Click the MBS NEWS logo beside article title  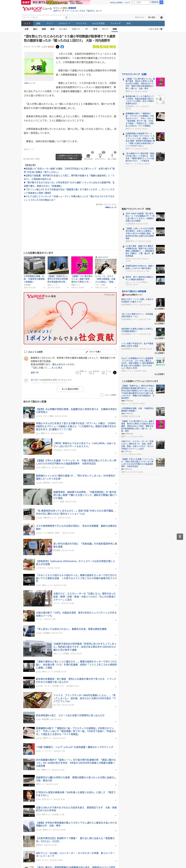(x=104, y=47)
